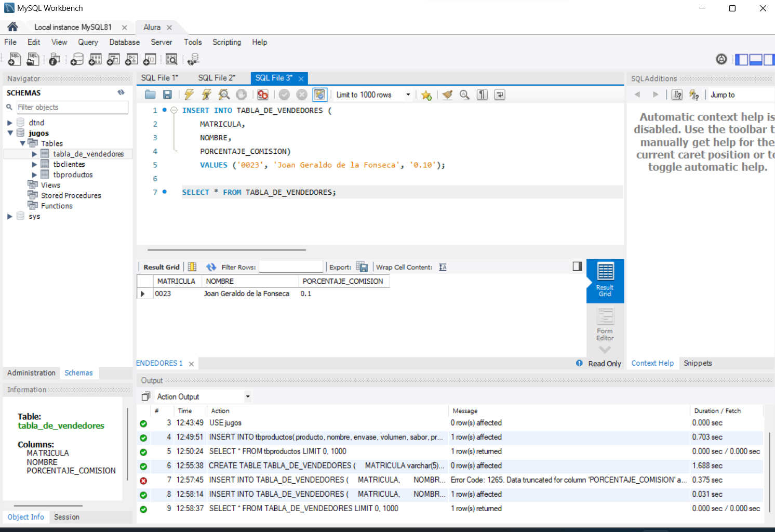Toggle invisible characters pilcrow icon
Viewport: 775px width, 532px height.
[482, 95]
